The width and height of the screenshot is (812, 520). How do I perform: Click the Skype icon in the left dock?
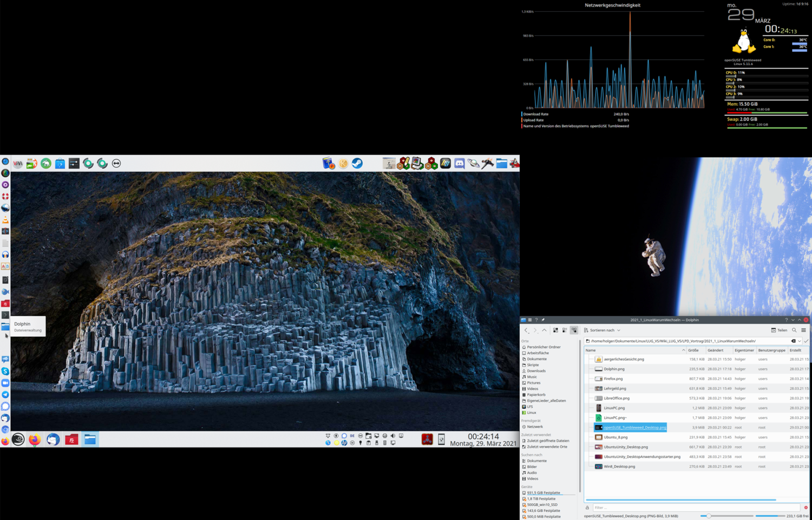pyautogui.click(x=5, y=371)
